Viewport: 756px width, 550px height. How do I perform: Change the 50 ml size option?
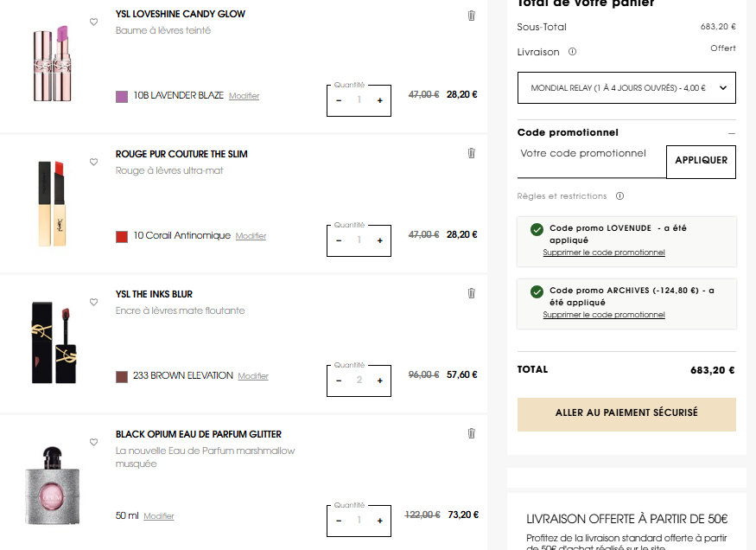pos(159,516)
